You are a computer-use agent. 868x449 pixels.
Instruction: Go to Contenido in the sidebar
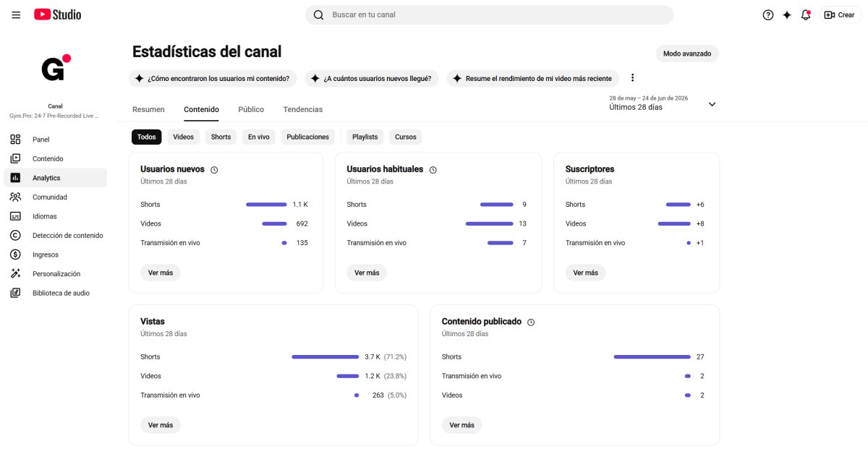[x=55, y=158]
